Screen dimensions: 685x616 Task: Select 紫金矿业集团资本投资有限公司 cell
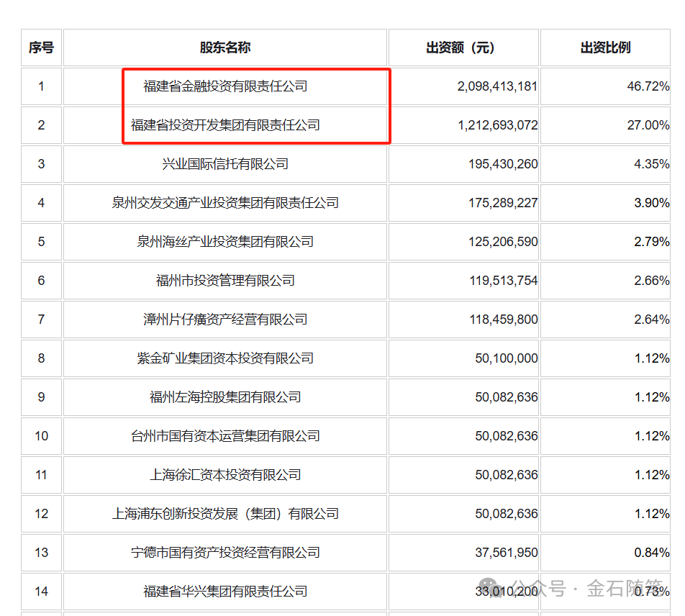pos(225,358)
